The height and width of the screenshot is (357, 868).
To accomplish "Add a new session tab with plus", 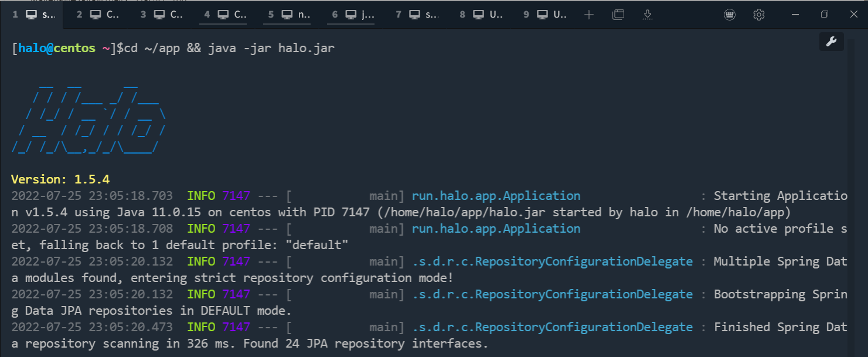I will coord(589,15).
